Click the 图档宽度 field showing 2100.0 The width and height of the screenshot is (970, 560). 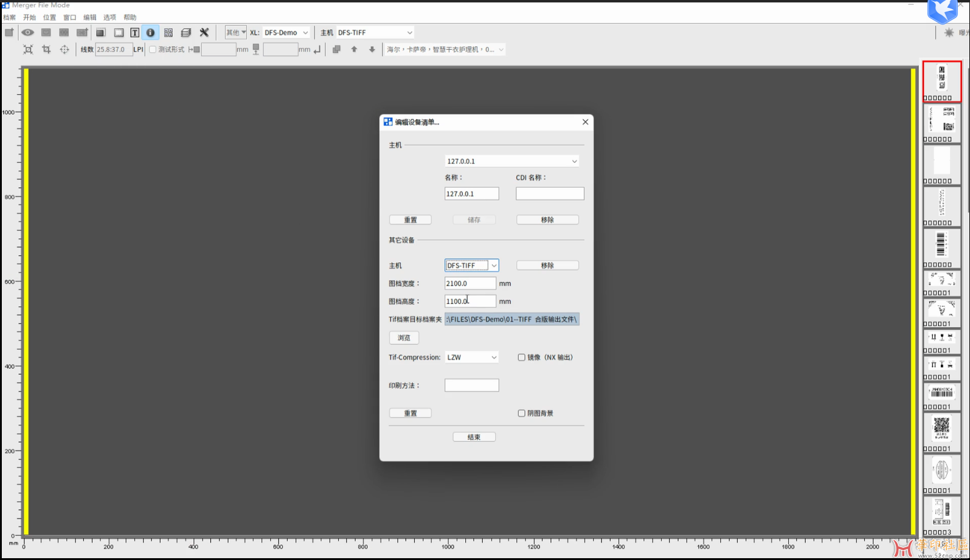click(x=469, y=283)
